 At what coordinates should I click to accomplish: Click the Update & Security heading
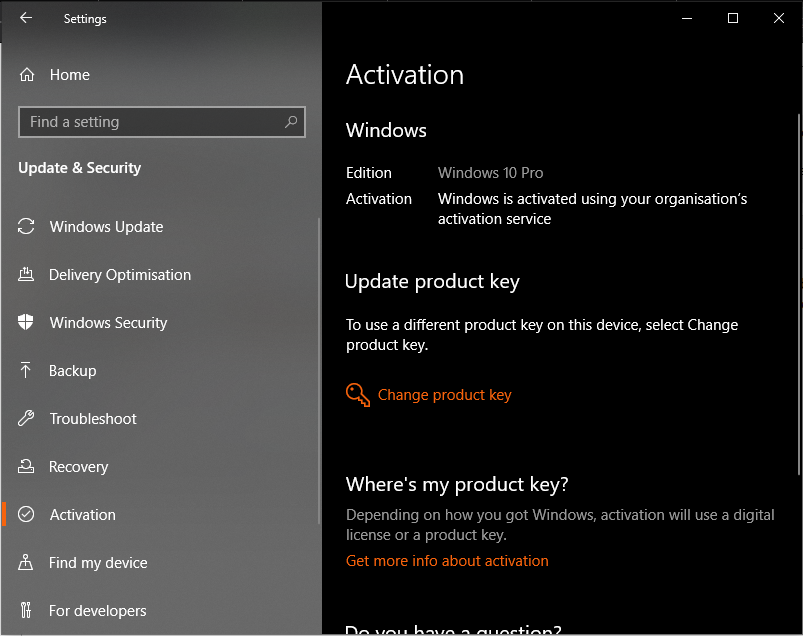[x=79, y=168]
